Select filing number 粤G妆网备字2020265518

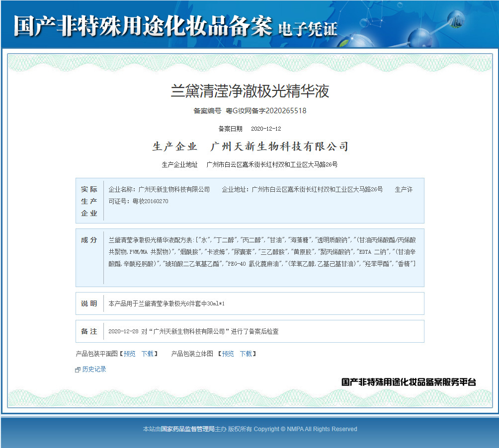click(x=266, y=111)
